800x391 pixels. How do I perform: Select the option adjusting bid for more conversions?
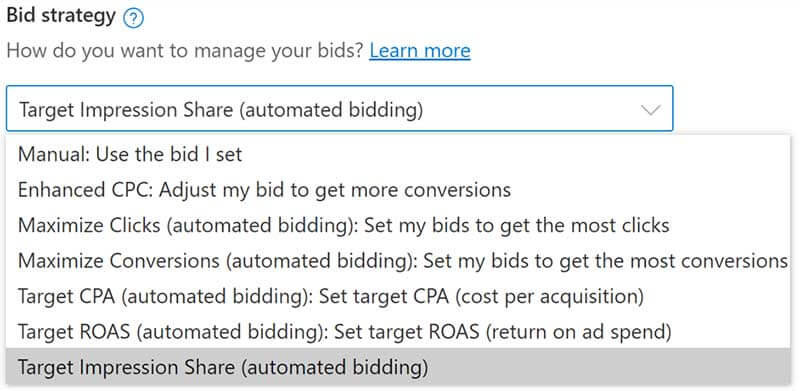click(398, 190)
